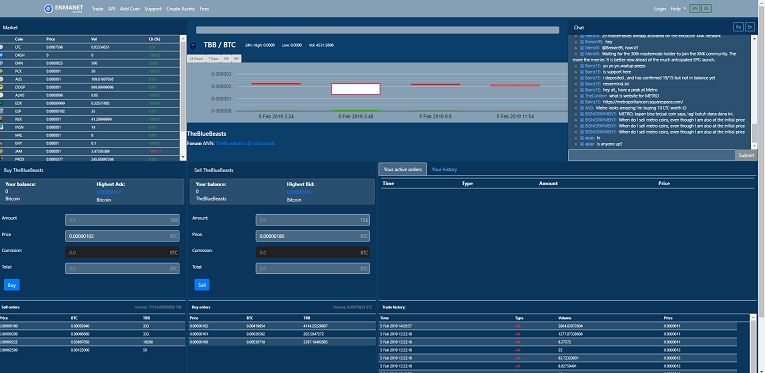Open the Trade menu item
This screenshot has height=373, width=765.
coord(98,9)
